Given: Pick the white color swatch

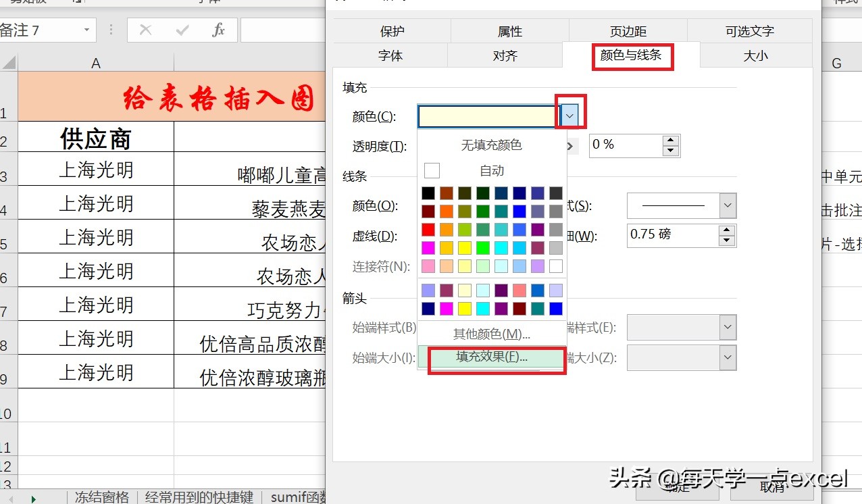Looking at the screenshot, I should 556,266.
